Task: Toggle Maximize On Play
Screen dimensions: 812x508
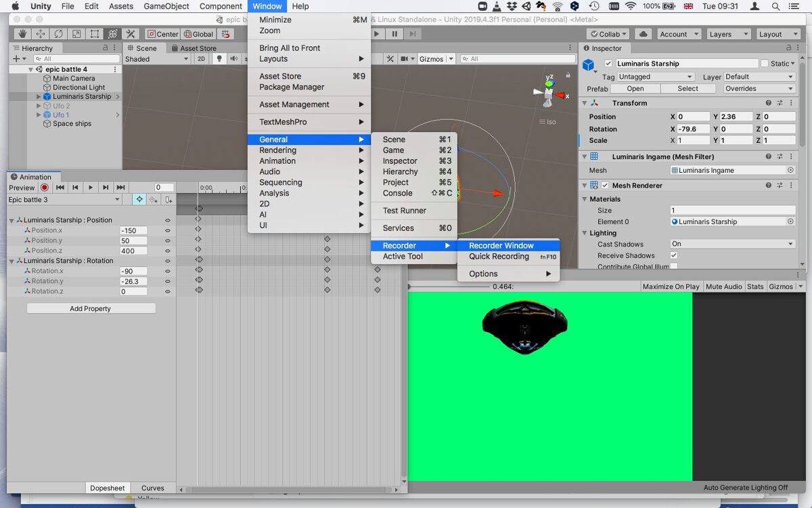Action: point(671,287)
